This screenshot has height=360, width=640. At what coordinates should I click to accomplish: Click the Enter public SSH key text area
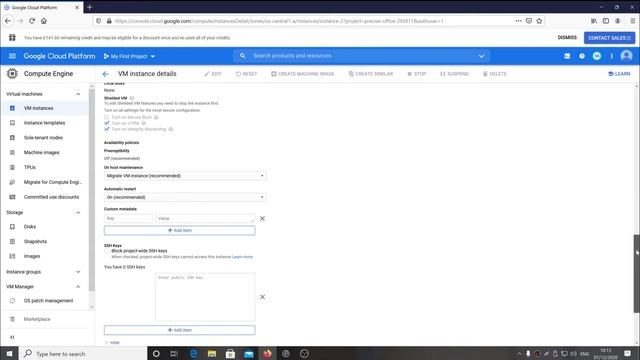(x=205, y=297)
